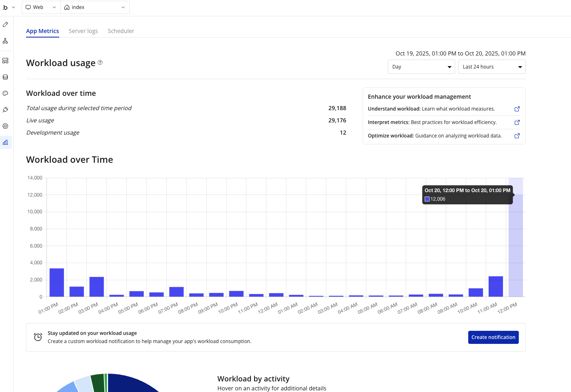Select the 11:00 AM bar in chart

pos(496,286)
